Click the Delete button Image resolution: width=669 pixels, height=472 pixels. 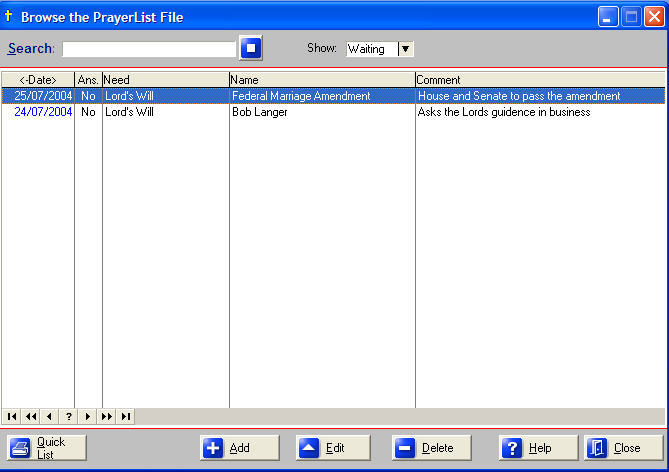[432, 448]
